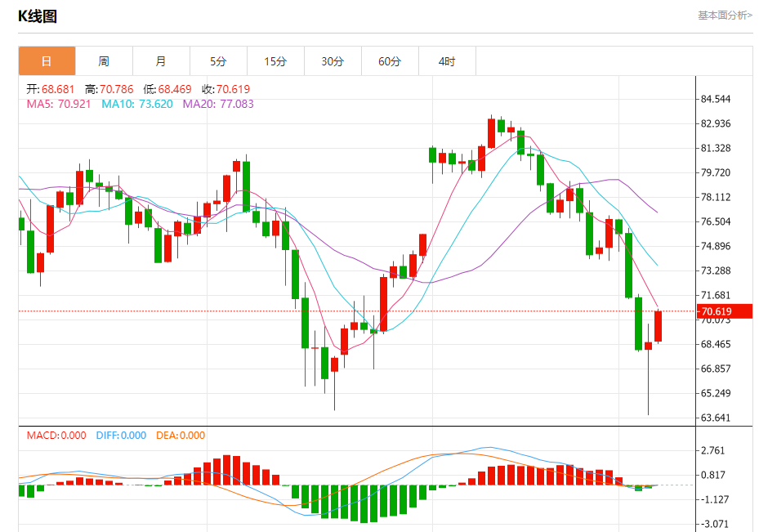
Task: Click the 74.896 price axis label
Action: 716,247
